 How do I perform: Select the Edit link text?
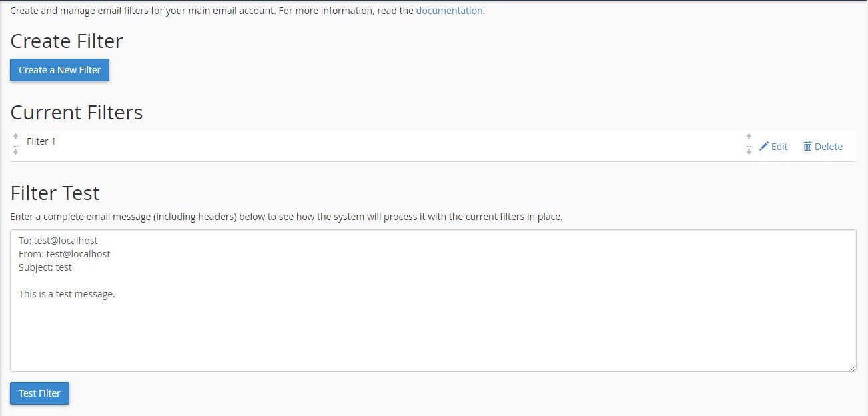779,147
